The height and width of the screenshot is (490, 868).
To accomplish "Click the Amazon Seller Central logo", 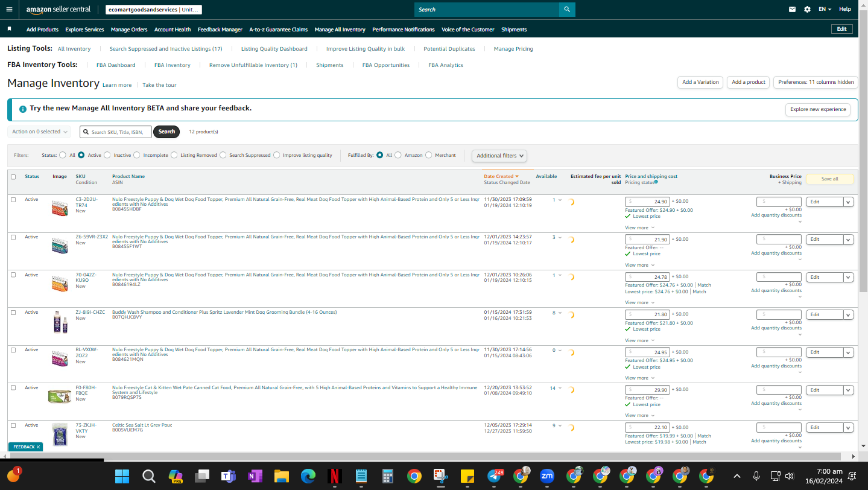I will [58, 9].
